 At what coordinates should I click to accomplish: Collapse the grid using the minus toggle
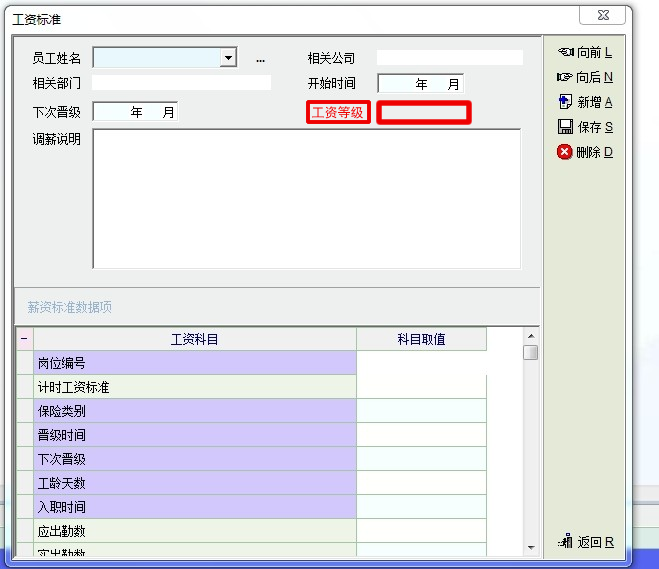pyautogui.click(x=24, y=340)
